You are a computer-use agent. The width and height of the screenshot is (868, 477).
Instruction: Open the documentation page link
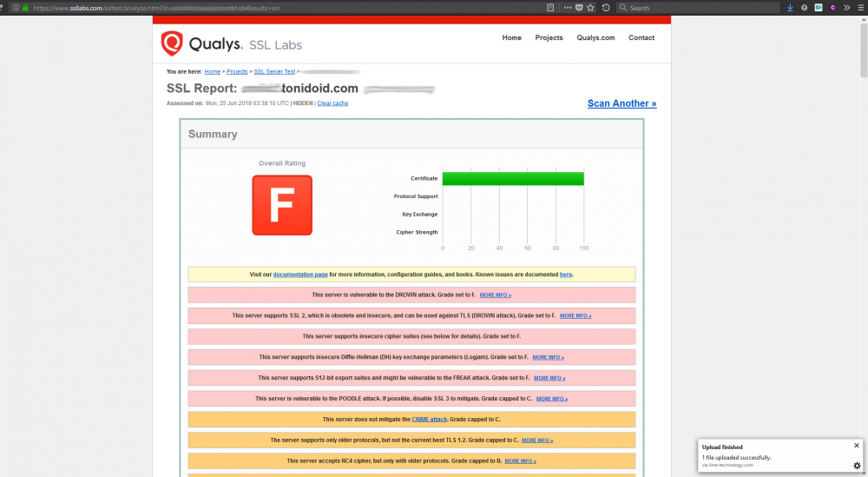300,275
